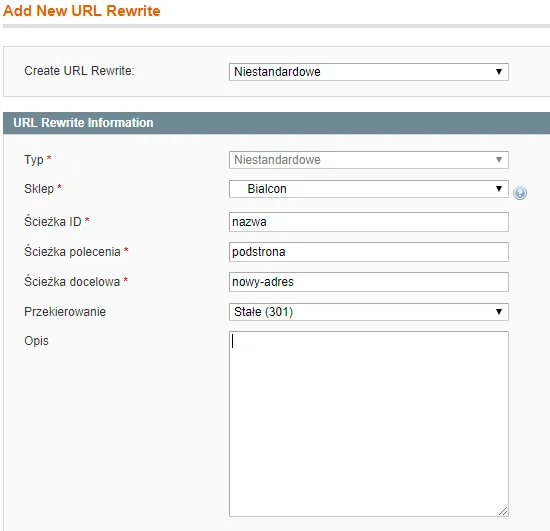This screenshot has width=550, height=531.
Task: Click the Opis label
Action: 36,341
